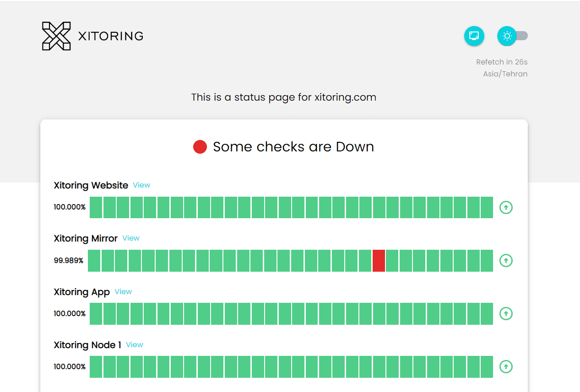580x392 pixels.
Task: Click the red segment in the Mirror uptime bar
Action: 378,260
